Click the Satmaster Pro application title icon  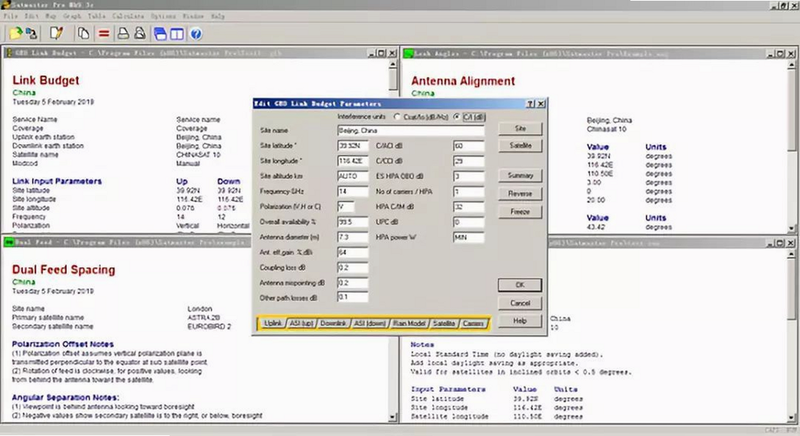[6, 5]
